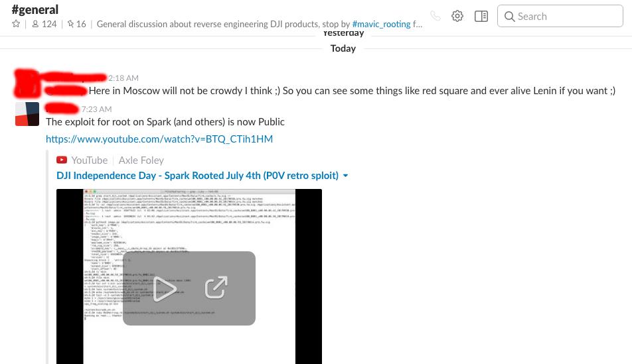
Task: Open the red-and-blue user avatar profile
Action: (27, 114)
